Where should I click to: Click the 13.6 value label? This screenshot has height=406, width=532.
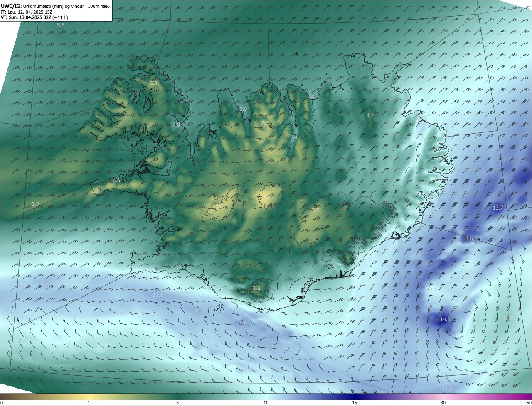click(x=468, y=239)
